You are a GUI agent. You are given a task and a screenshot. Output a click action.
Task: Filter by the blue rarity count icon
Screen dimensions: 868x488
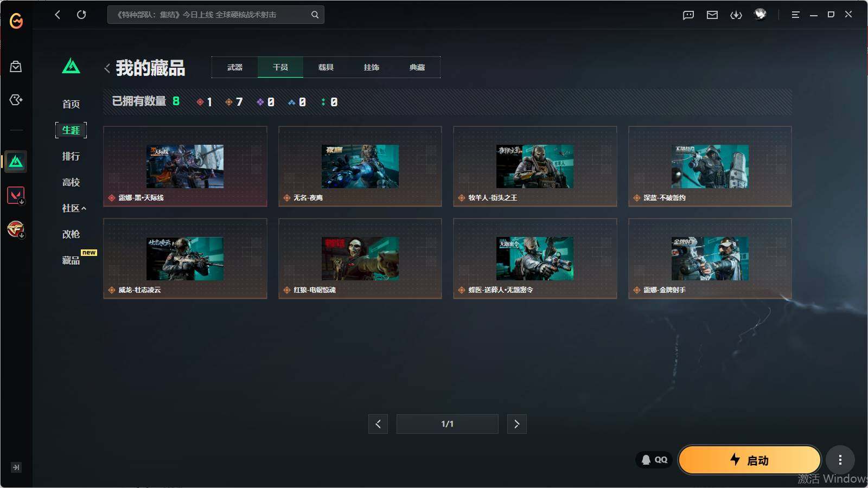292,102
